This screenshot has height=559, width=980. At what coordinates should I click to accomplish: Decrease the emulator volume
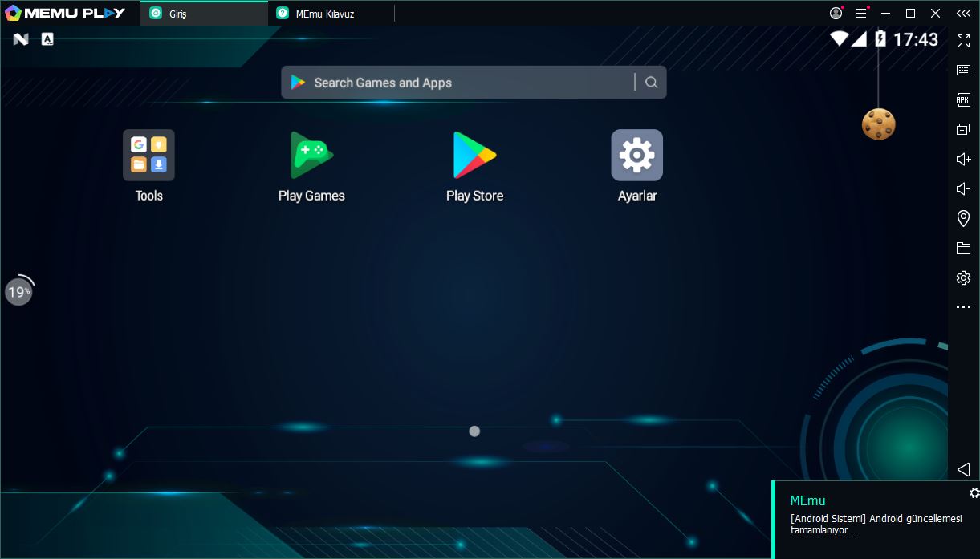[963, 189]
